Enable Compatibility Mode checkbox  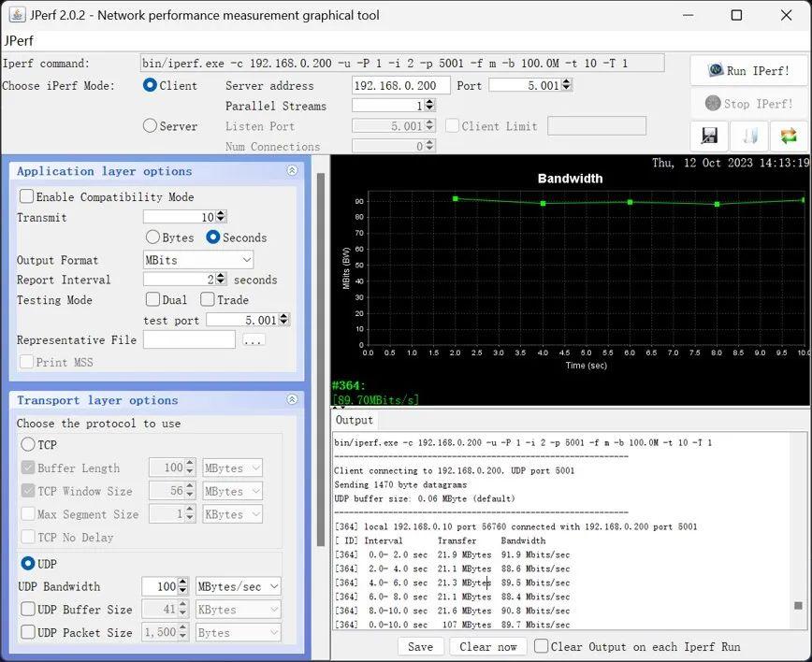pyautogui.click(x=27, y=196)
